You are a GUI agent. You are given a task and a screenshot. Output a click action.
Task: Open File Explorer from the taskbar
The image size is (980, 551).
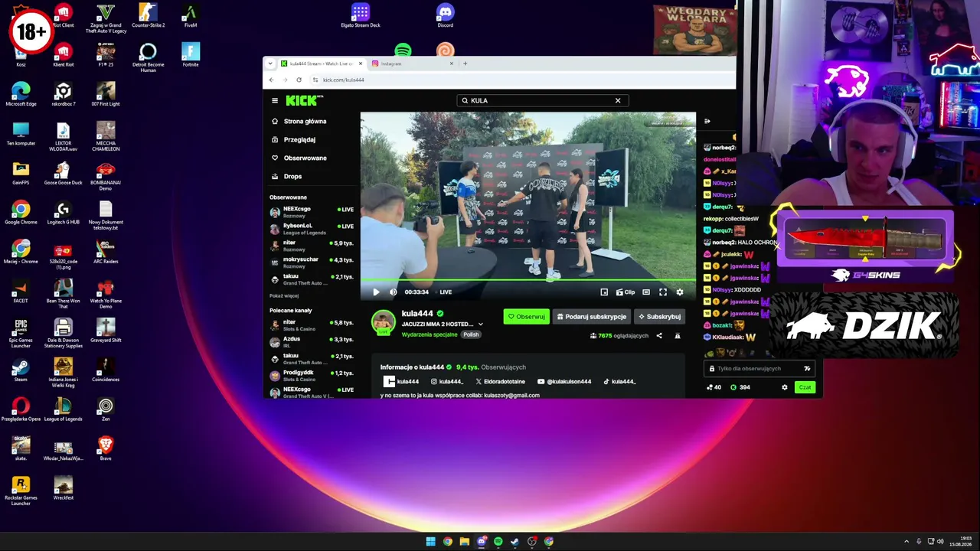click(465, 542)
